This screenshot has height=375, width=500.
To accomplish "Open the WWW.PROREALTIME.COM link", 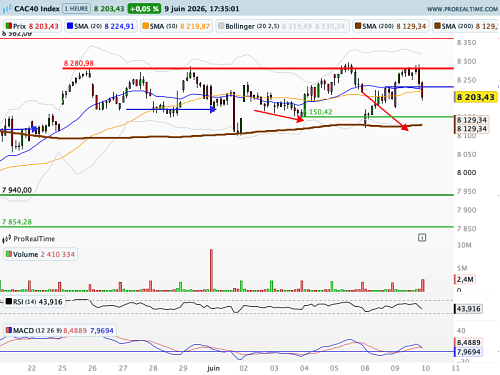I will pos(462,9).
